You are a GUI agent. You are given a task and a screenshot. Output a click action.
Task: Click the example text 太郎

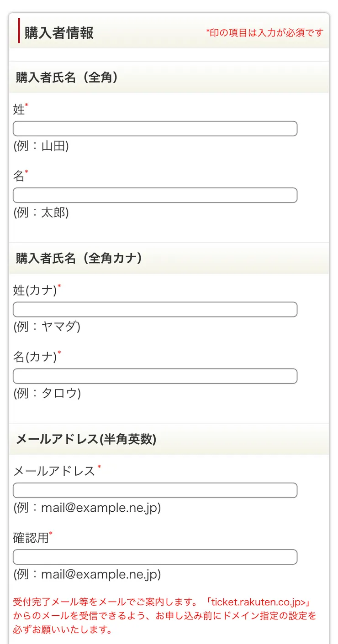[x=53, y=213]
